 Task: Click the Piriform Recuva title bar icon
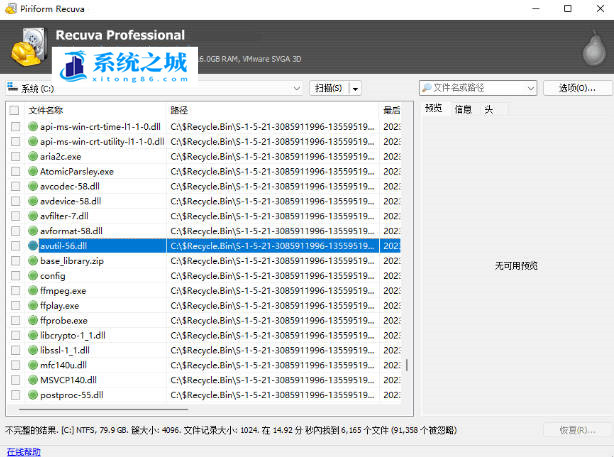coord(11,9)
